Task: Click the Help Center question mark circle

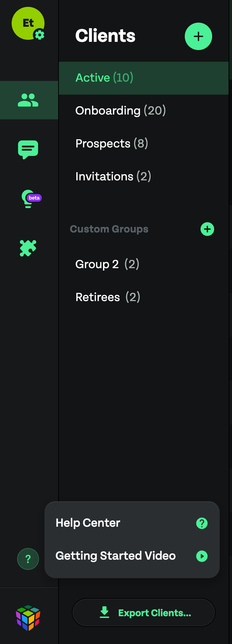Action: pyautogui.click(x=202, y=523)
